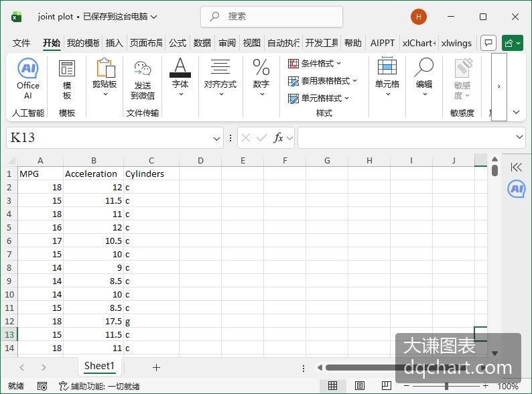Switch to Normal view icon
The height and width of the screenshot is (394, 532).
pos(332,385)
